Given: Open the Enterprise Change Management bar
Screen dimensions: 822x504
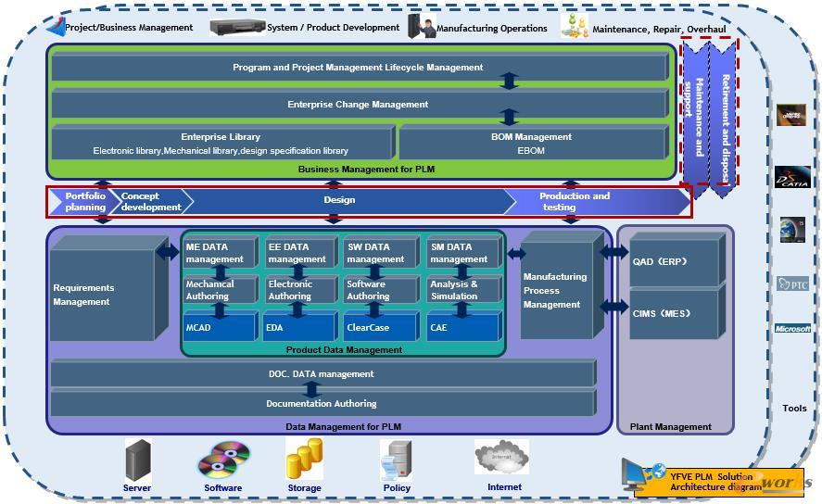Looking at the screenshot, I should click(358, 105).
